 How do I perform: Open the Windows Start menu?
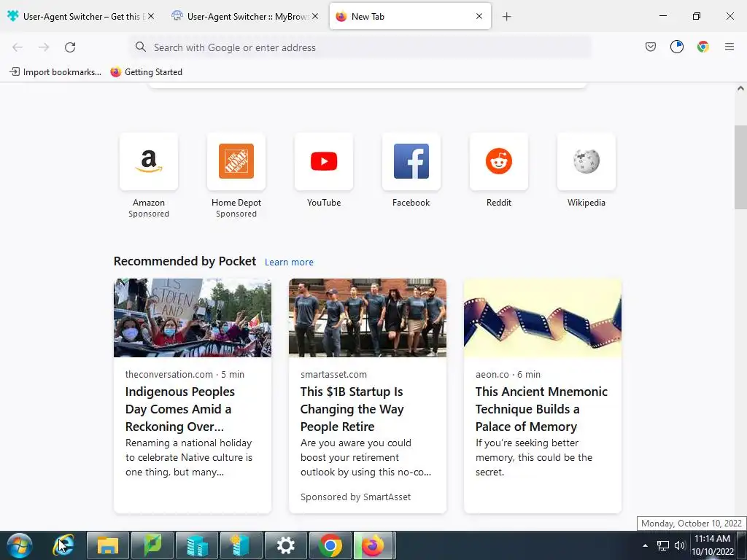[20, 545]
